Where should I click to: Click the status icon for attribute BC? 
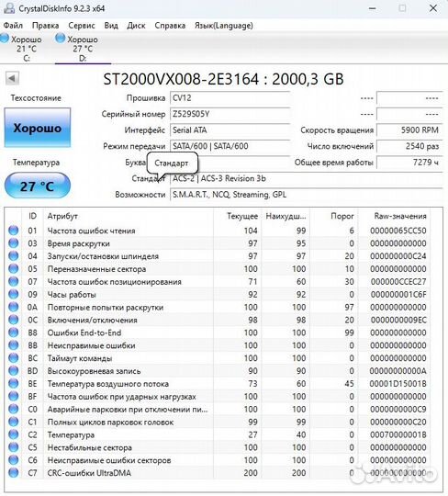(13, 358)
